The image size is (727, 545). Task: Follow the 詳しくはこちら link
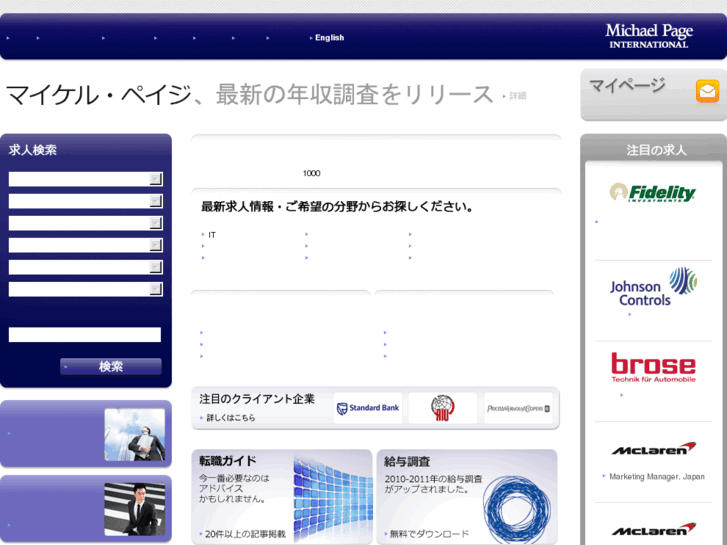[230, 417]
